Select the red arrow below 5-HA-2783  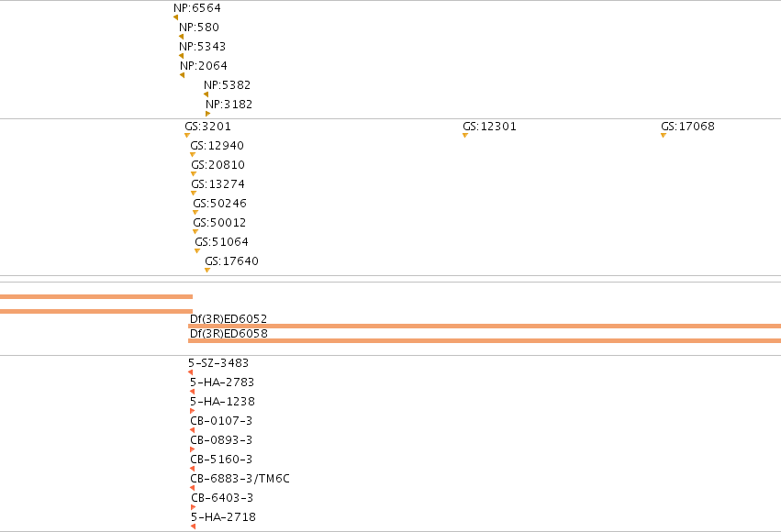coord(192,392)
